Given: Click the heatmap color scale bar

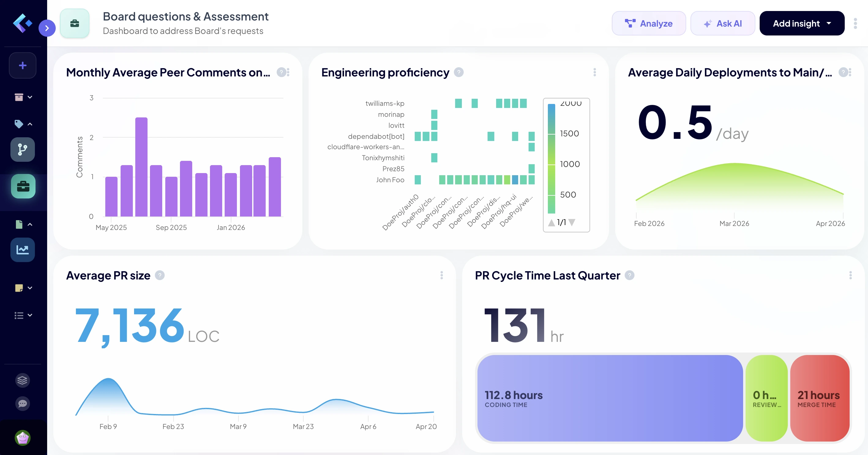Looking at the screenshot, I should 552,158.
